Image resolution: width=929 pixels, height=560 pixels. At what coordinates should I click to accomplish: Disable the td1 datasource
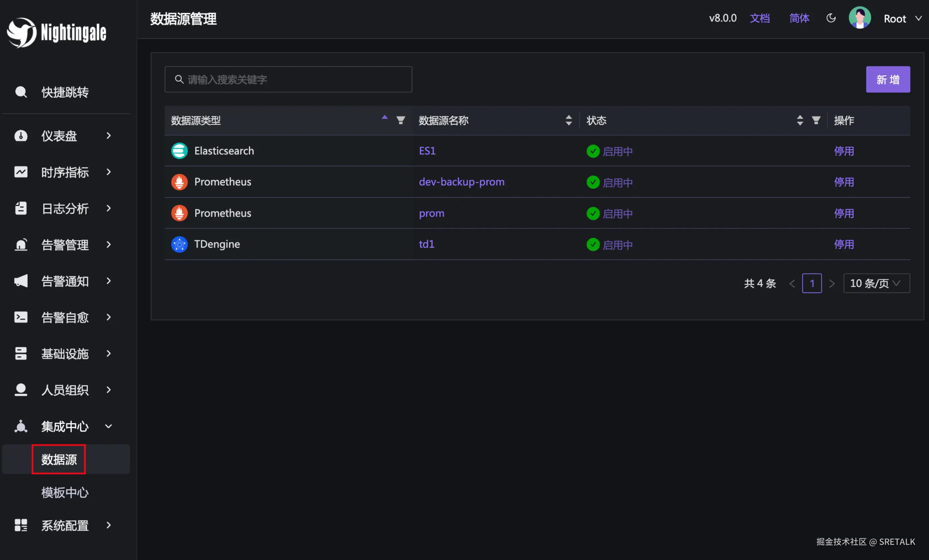(x=843, y=244)
